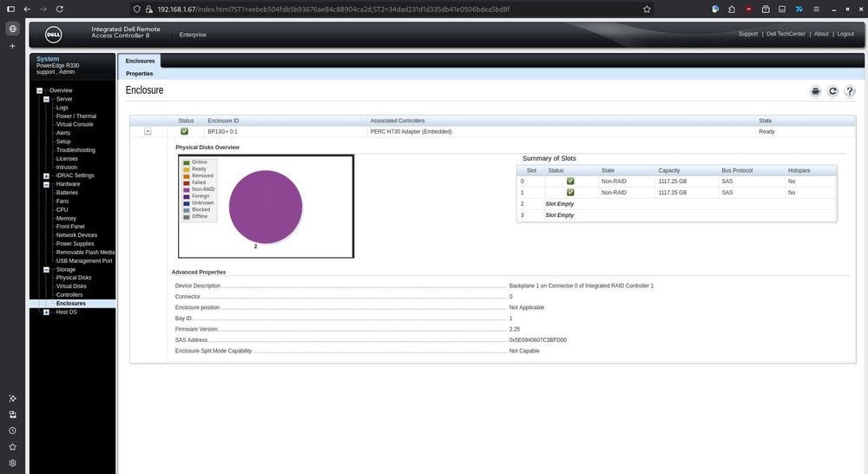Log out using the Logout link
The width and height of the screenshot is (868, 474).
pyautogui.click(x=845, y=34)
